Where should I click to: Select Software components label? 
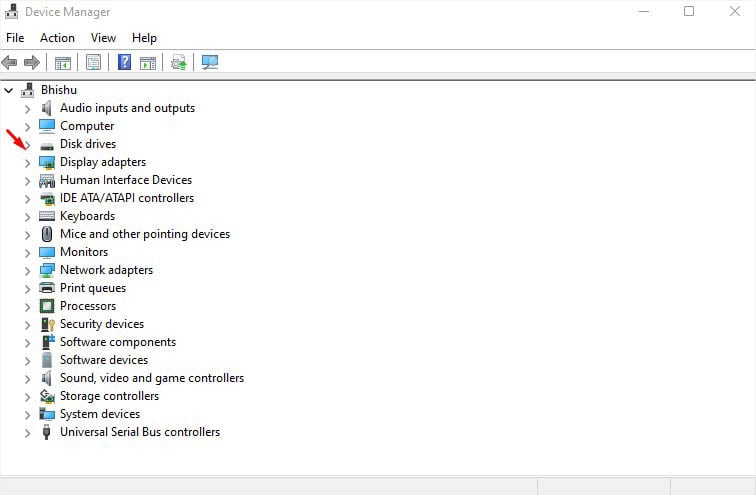(x=118, y=342)
